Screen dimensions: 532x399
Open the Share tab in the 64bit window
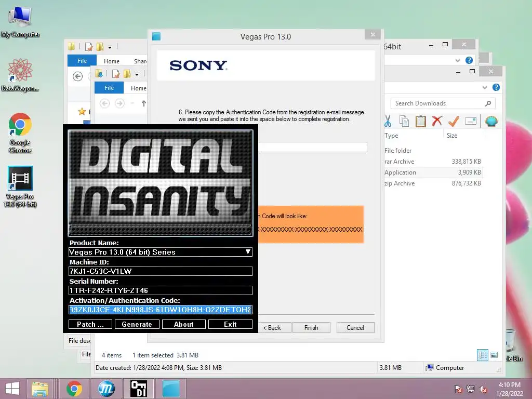[140, 61]
